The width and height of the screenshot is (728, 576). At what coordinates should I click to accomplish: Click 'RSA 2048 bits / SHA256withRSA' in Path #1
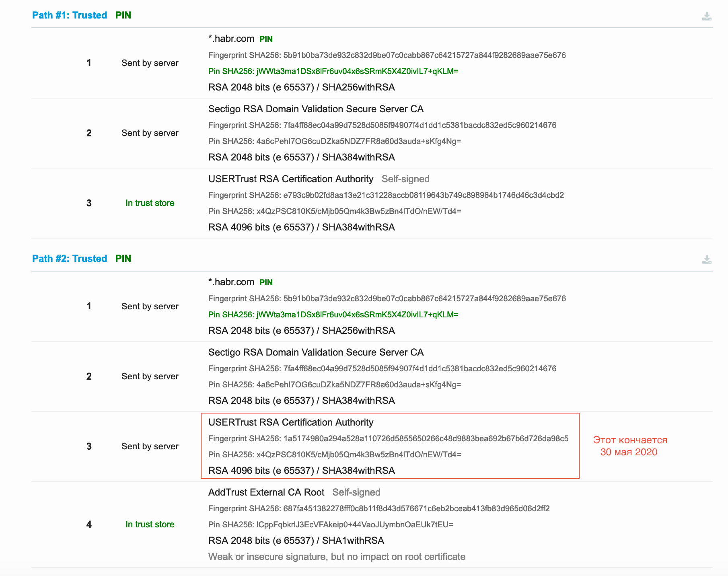[x=302, y=87]
